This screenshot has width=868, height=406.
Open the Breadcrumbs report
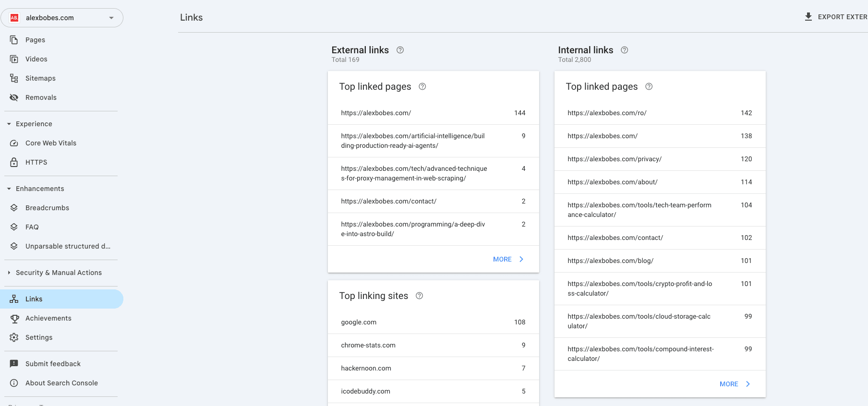click(x=47, y=208)
